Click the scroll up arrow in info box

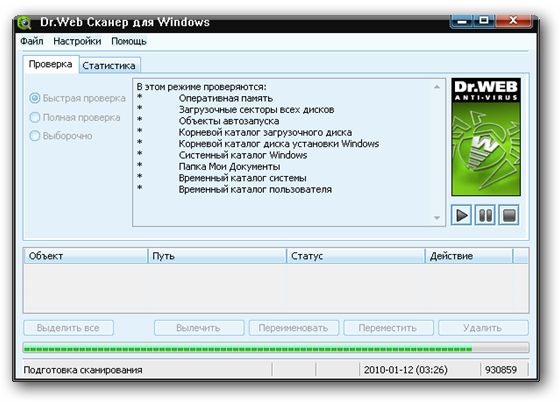click(437, 87)
